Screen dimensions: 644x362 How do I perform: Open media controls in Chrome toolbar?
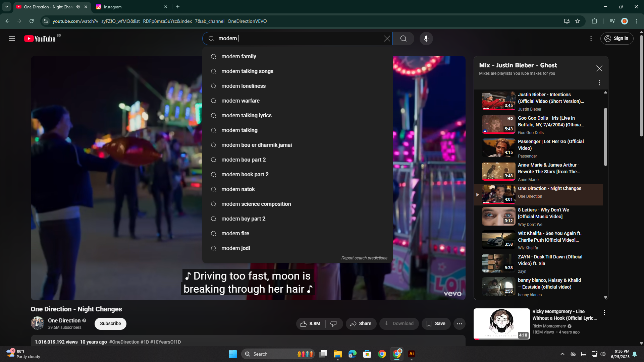612,21
